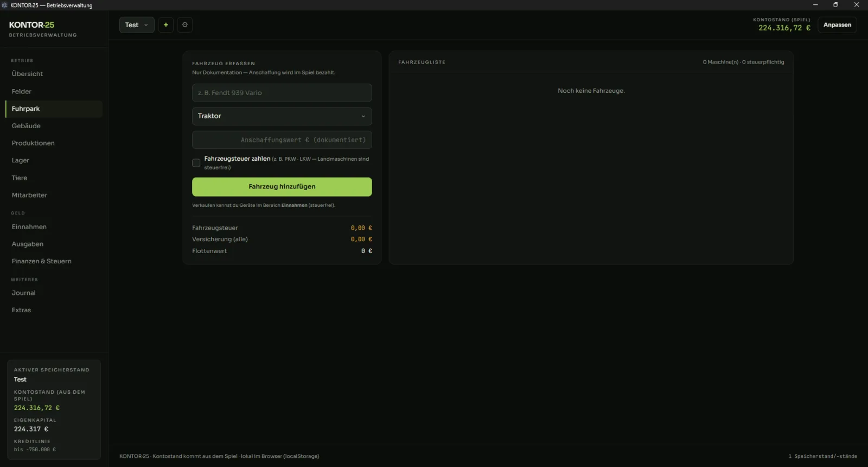Screen dimensions: 868x467
Task: Select Fuhrpark in the sidebar
Action: (54, 109)
